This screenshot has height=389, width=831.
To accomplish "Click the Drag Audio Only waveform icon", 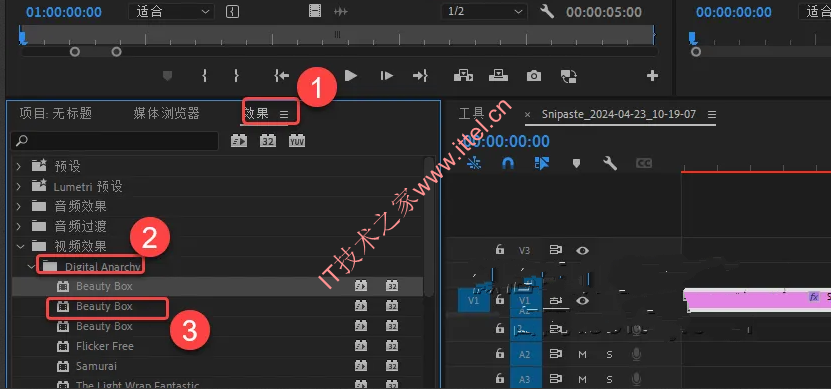I will (341, 12).
